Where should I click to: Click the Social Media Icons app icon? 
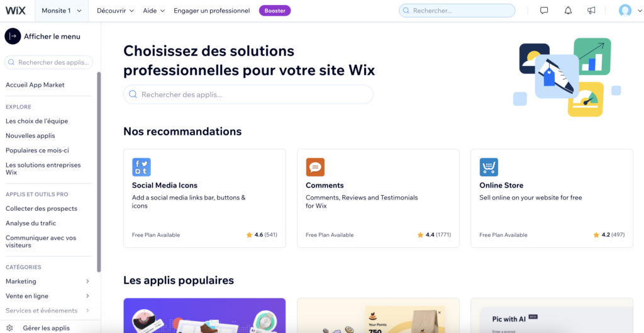point(142,167)
